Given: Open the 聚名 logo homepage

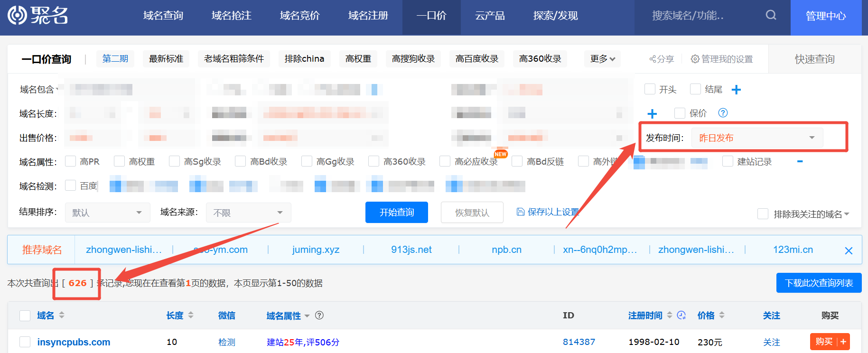Looking at the screenshot, I should pyautogui.click(x=38, y=15).
